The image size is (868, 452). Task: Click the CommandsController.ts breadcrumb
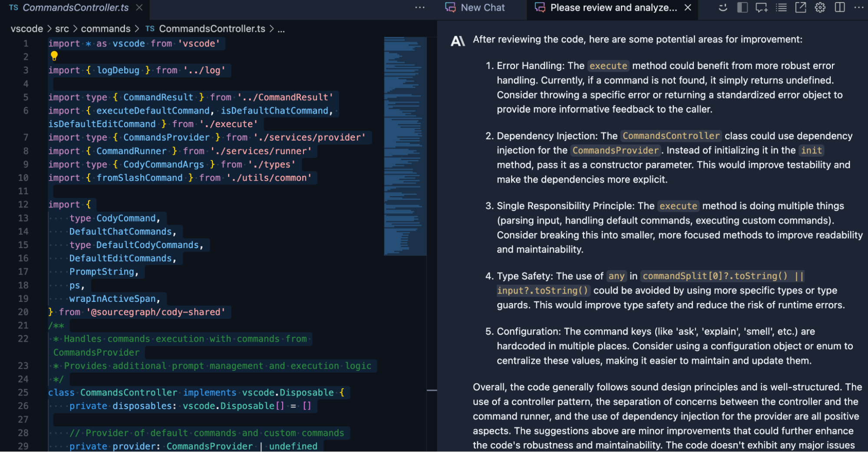point(212,29)
